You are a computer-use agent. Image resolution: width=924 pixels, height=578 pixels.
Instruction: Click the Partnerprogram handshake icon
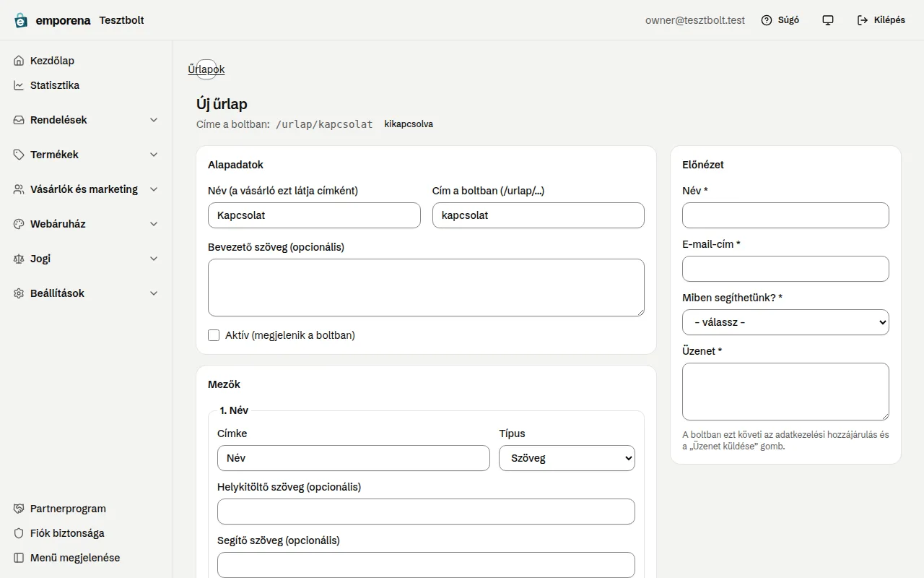(x=19, y=509)
